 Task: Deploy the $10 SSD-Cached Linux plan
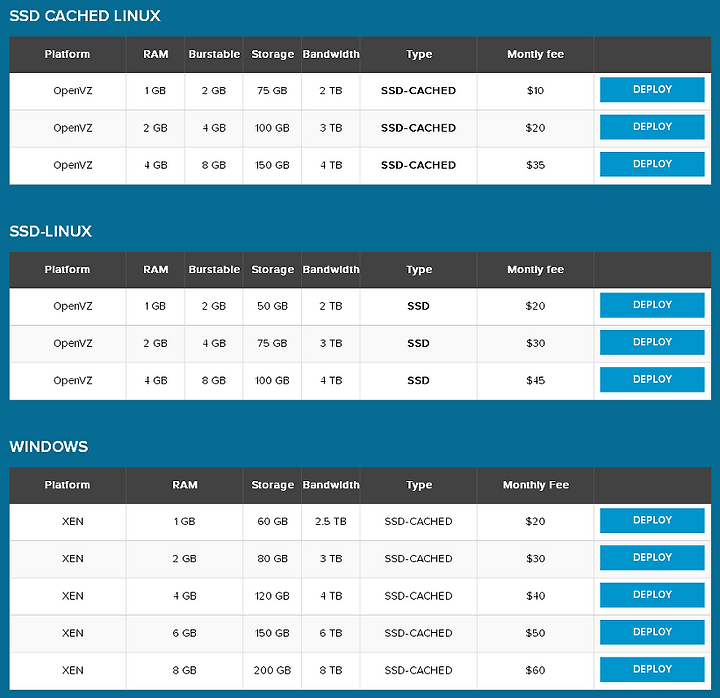652,90
